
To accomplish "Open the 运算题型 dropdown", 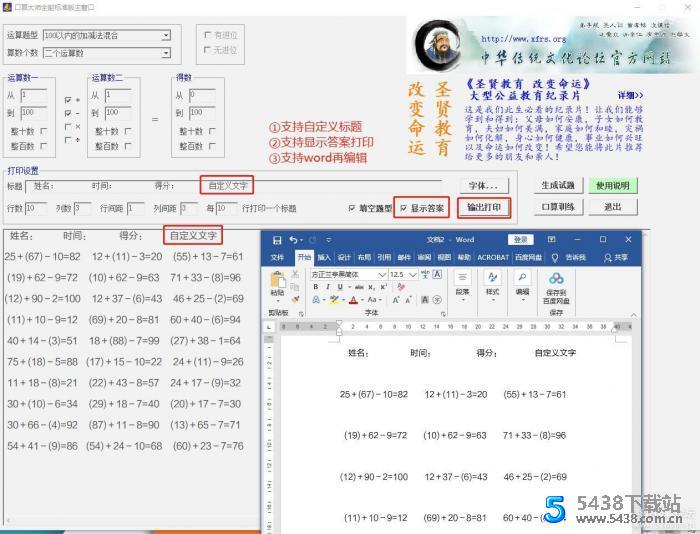I will tap(165, 35).
